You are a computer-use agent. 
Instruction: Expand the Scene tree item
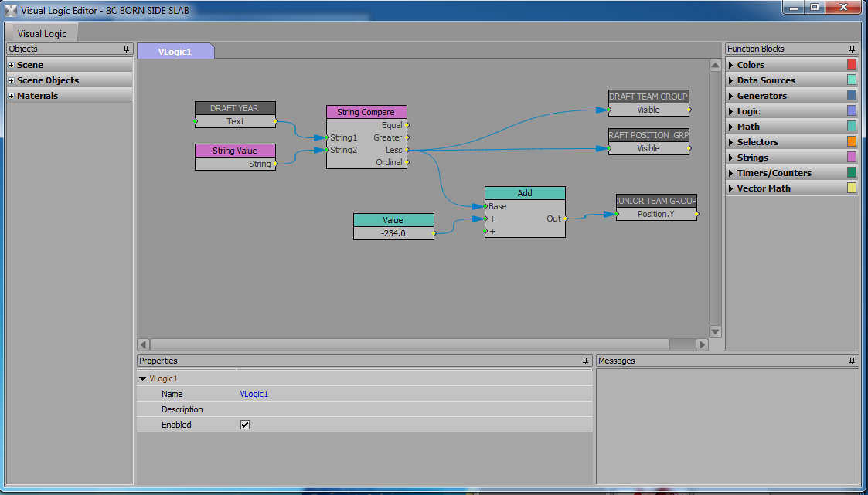pos(11,65)
